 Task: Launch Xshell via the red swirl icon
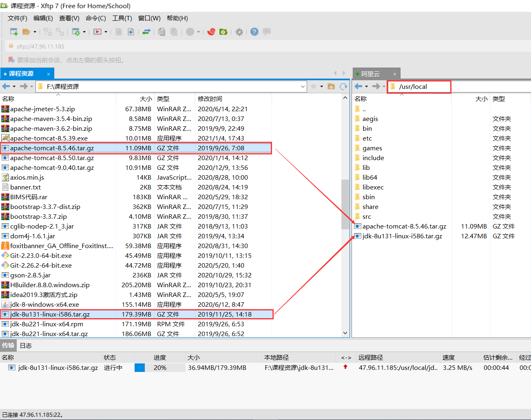point(211,32)
